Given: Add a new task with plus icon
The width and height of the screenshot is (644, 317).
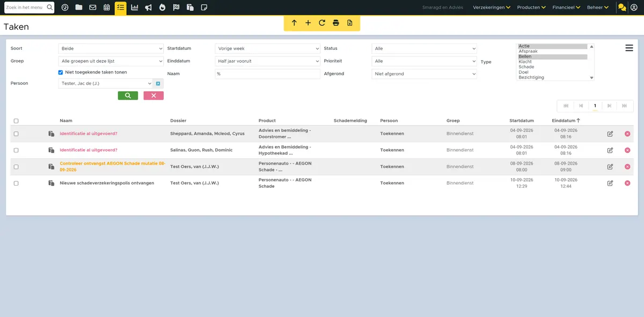Looking at the screenshot, I should 308,23.
